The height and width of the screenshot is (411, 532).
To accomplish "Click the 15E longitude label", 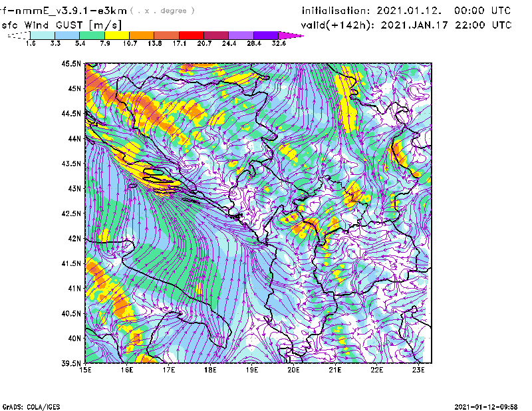I will (85, 370).
